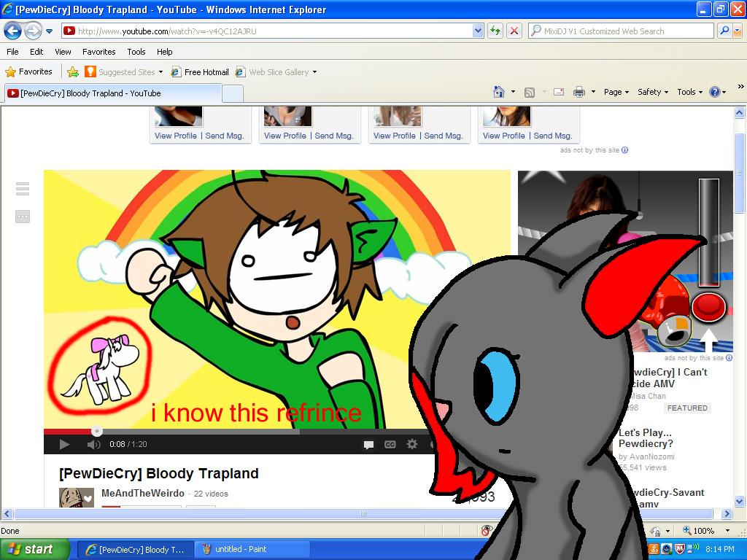Click the McAfee shield in the system tray

click(x=680, y=549)
